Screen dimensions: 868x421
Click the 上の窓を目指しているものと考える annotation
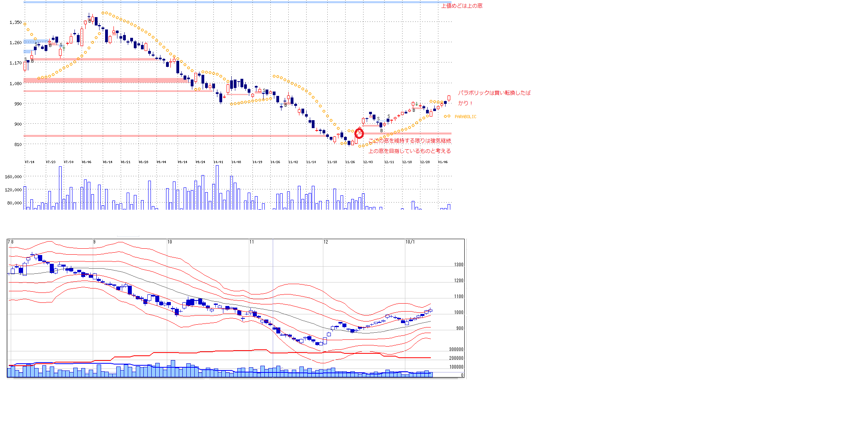pos(409,151)
